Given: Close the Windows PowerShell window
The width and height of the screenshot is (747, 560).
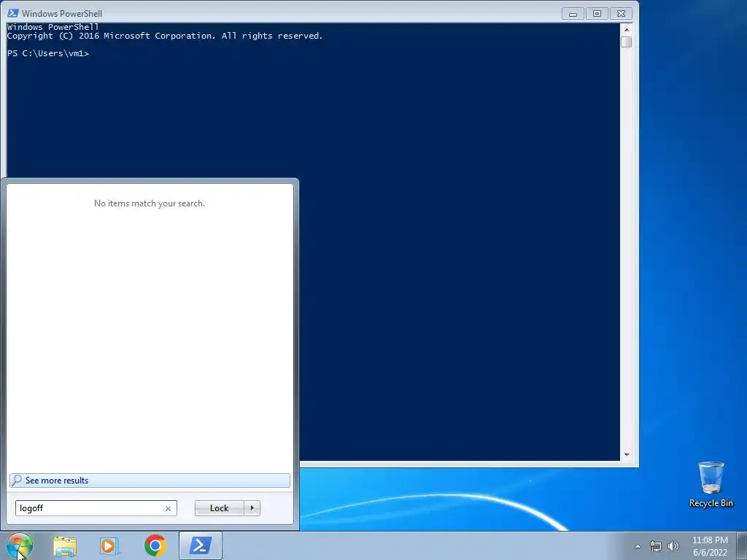Looking at the screenshot, I should click(x=621, y=14).
